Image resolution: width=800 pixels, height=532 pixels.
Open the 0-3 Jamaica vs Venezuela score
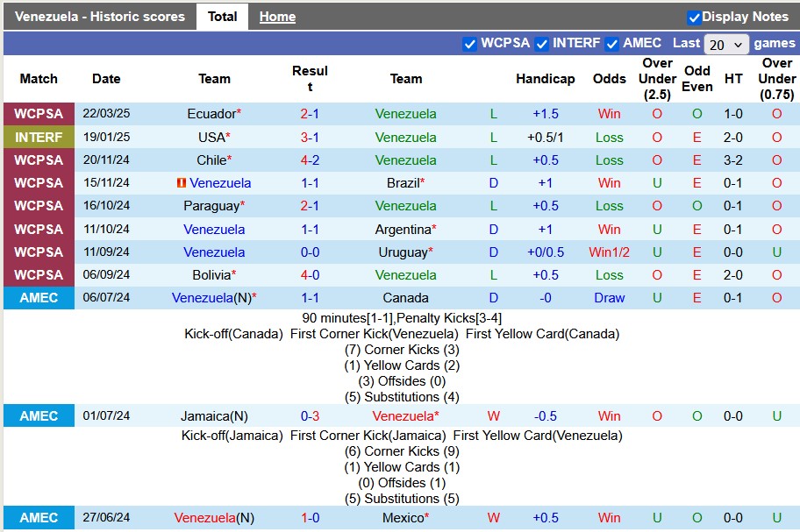click(310, 416)
